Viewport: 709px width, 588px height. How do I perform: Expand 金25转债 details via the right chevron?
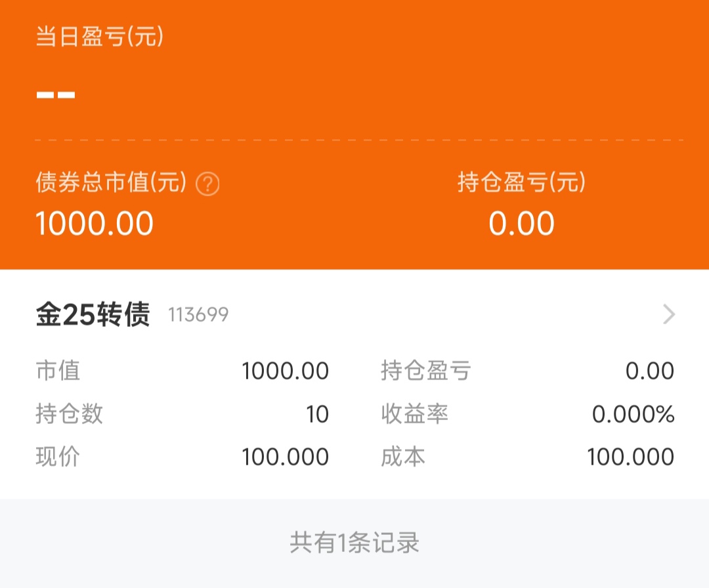pyautogui.click(x=669, y=315)
